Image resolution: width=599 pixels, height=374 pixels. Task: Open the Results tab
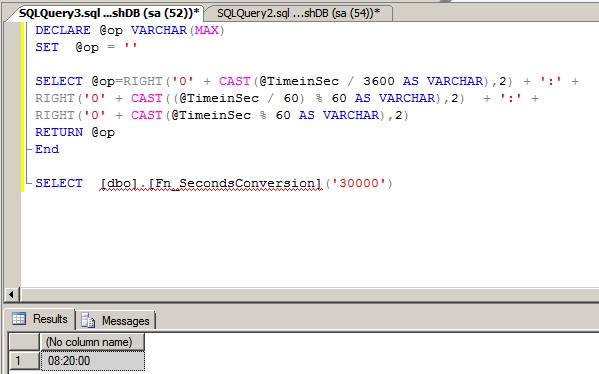tap(39, 319)
